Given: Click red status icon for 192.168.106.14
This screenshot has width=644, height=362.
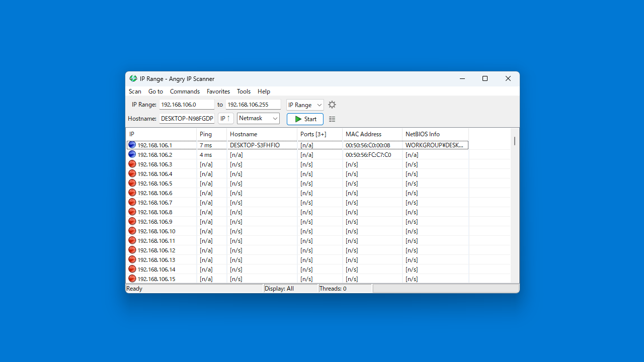Looking at the screenshot, I should click(132, 269).
